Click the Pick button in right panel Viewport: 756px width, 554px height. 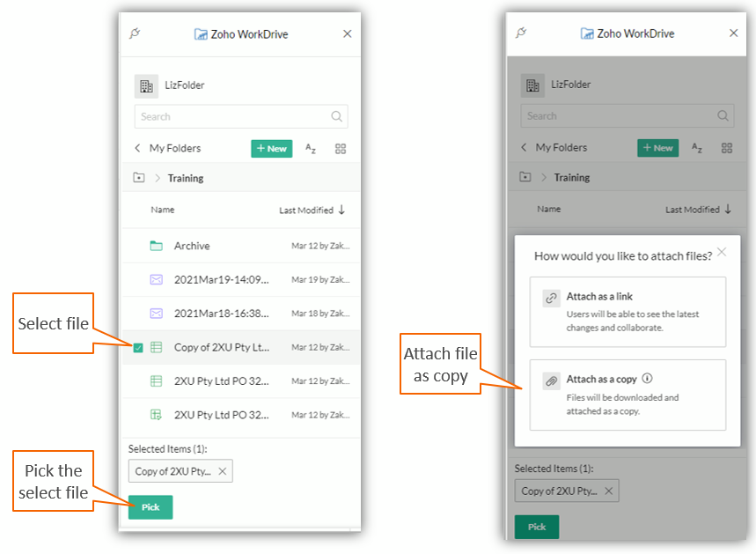pos(537,527)
